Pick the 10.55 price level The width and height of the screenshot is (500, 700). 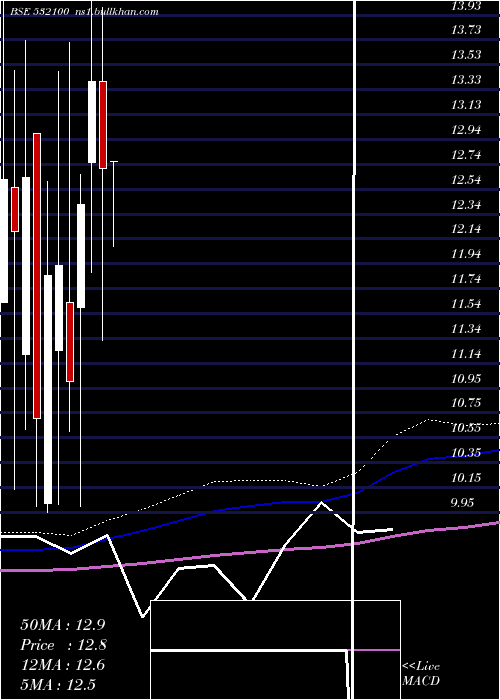pos(467,428)
